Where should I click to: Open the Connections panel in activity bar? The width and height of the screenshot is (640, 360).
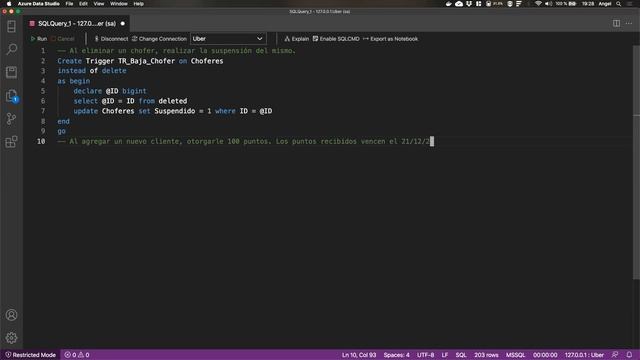click(x=11, y=27)
